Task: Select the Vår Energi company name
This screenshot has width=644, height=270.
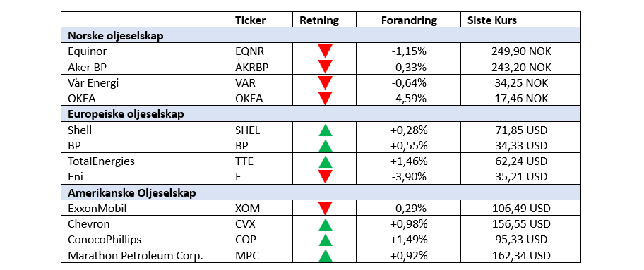Action: tap(93, 83)
